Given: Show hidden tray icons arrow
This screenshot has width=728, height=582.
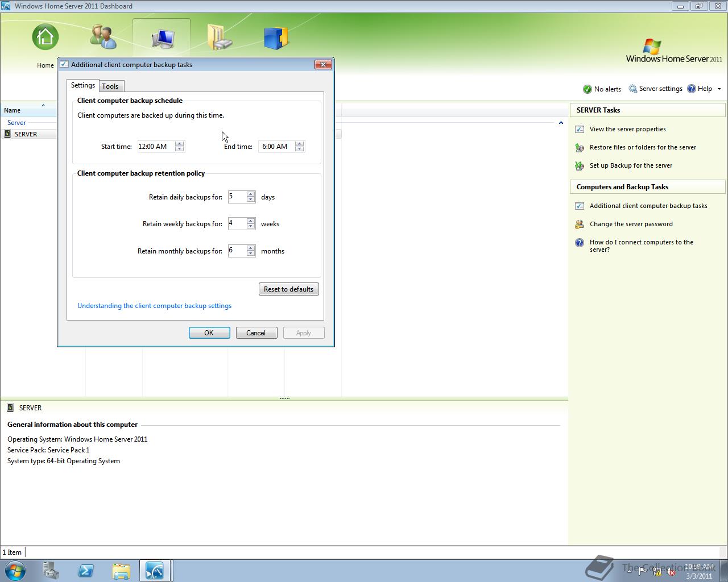Looking at the screenshot, I should tap(630, 572).
